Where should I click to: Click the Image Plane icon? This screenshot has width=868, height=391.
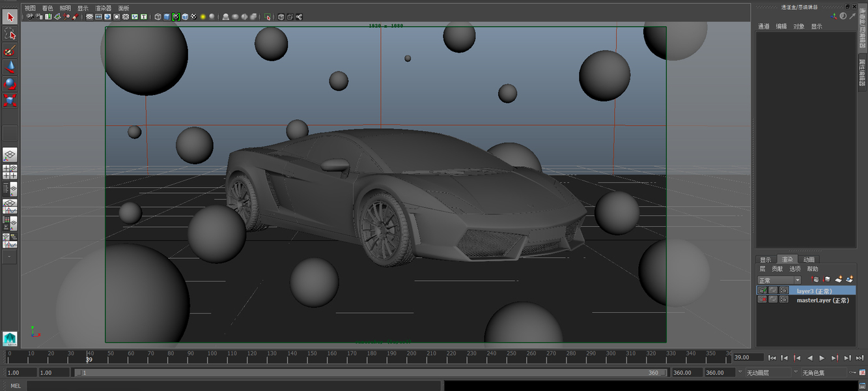click(x=57, y=17)
